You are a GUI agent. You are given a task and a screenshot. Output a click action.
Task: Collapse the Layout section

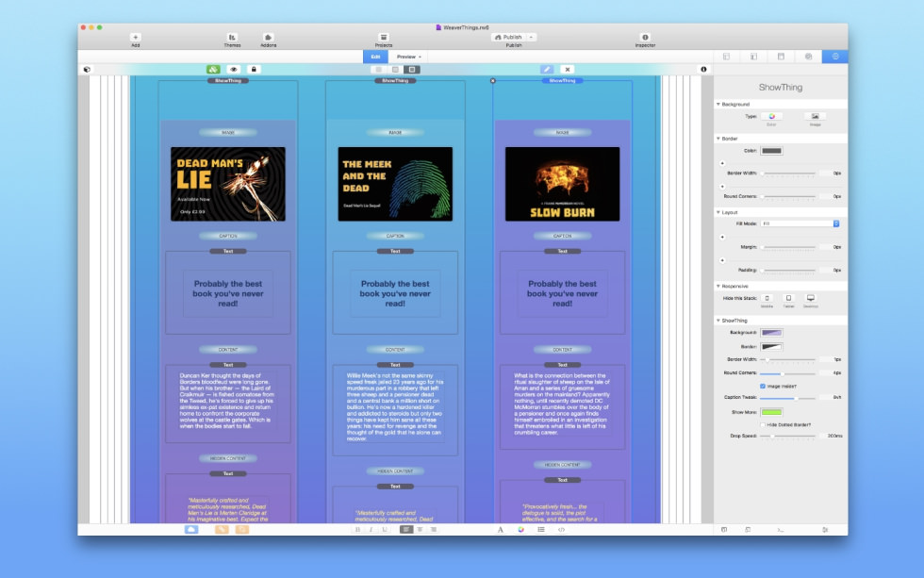click(x=718, y=212)
